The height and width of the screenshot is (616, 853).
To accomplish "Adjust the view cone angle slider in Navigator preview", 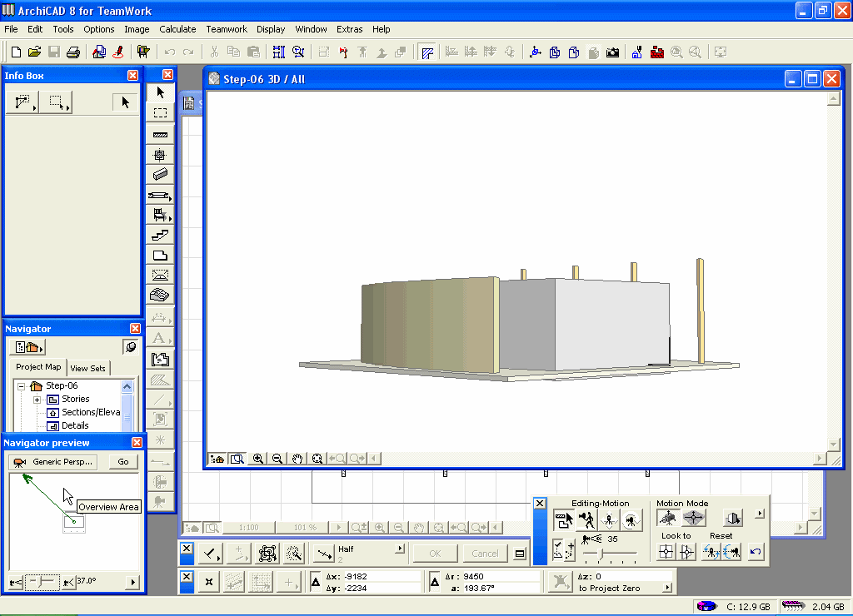I will (41, 582).
